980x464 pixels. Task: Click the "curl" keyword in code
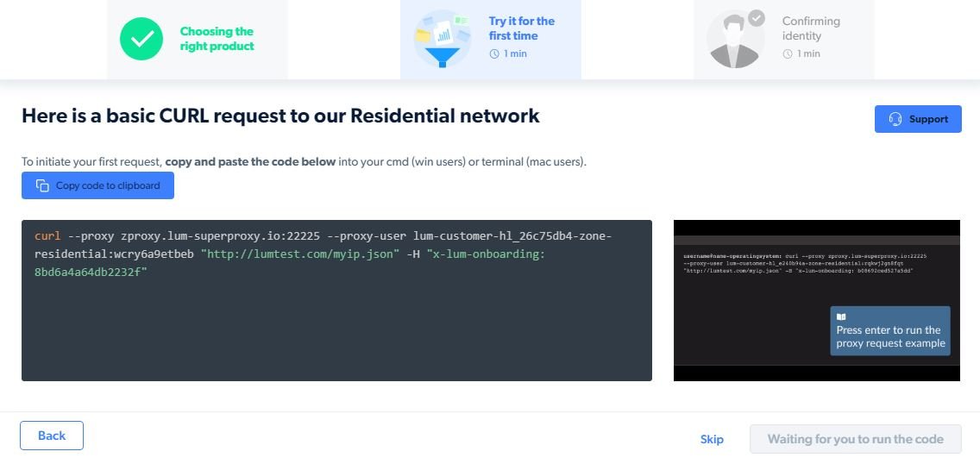click(47, 236)
